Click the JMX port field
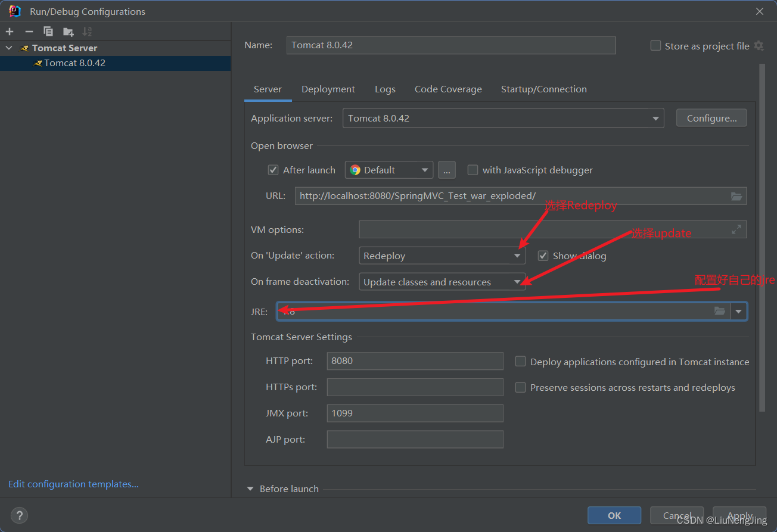The width and height of the screenshot is (777, 532). point(415,413)
